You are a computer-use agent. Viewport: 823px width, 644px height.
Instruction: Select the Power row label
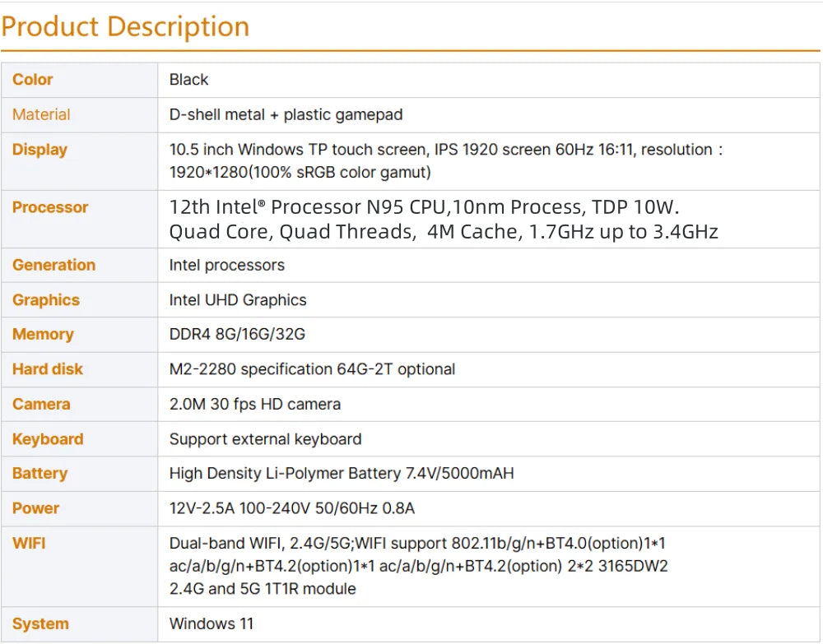click(36, 508)
